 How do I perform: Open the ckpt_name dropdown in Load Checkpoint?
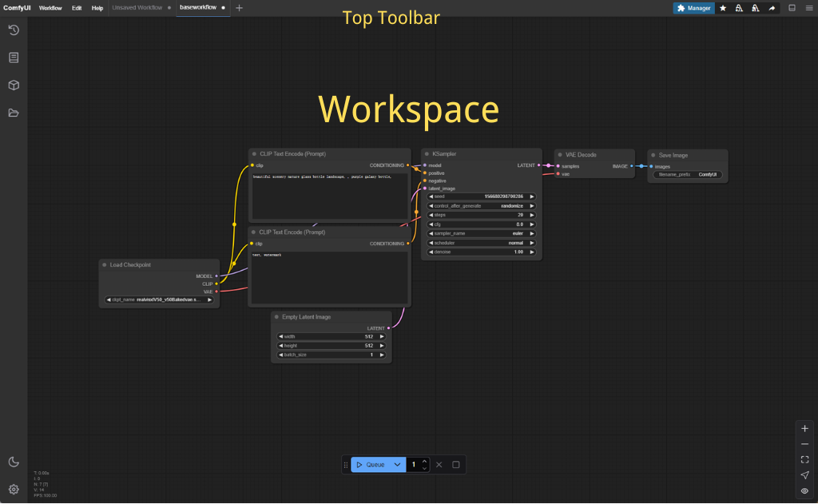(160, 300)
